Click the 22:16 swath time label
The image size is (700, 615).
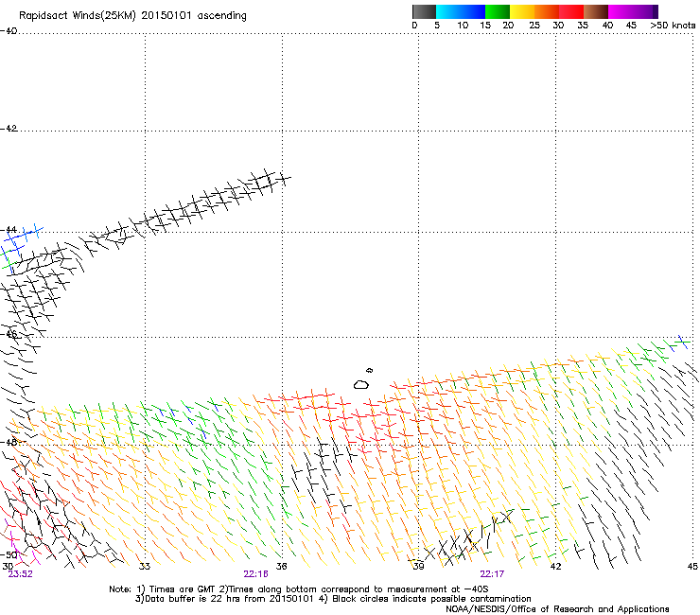coord(255,574)
